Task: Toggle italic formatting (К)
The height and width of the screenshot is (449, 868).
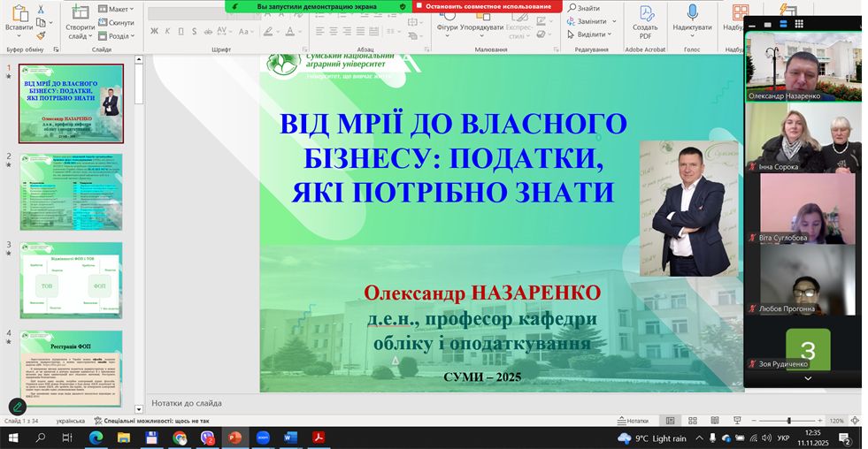Action: tap(165, 31)
